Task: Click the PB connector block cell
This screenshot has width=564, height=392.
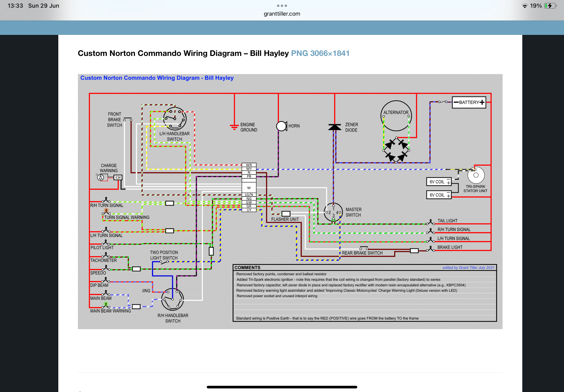Action: point(249,176)
